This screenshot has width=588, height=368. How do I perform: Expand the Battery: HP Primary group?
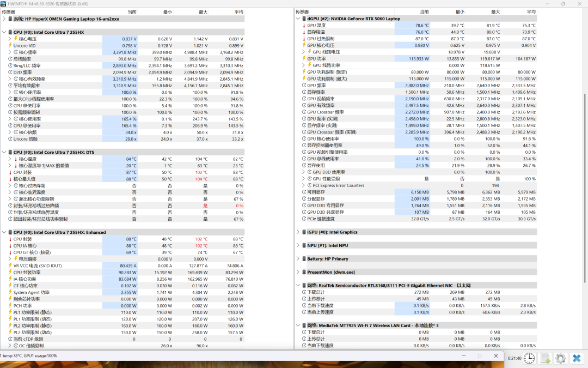298,259
